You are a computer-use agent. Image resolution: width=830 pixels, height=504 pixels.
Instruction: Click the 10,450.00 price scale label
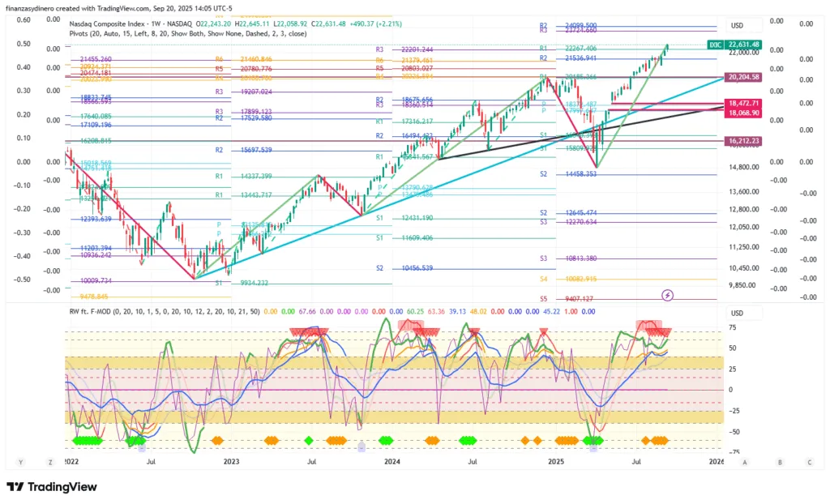click(x=744, y=268)
